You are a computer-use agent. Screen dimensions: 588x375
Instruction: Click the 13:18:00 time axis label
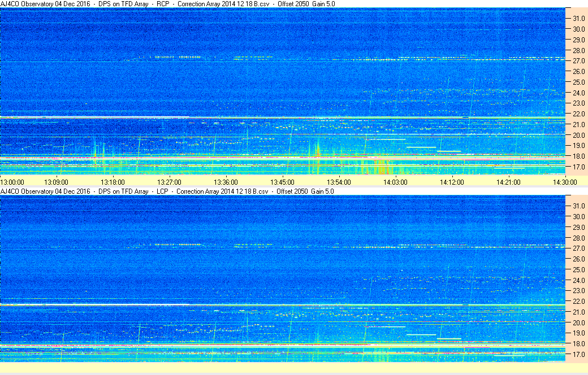(113, 182)
